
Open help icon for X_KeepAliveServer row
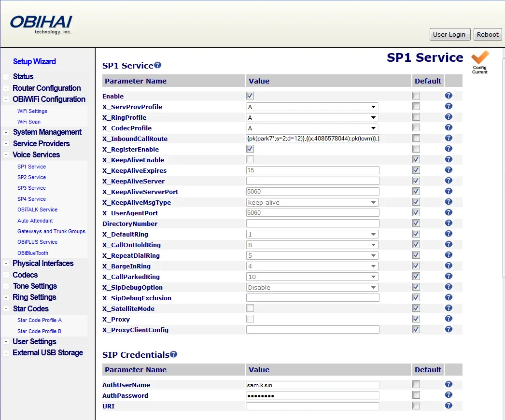449,181
